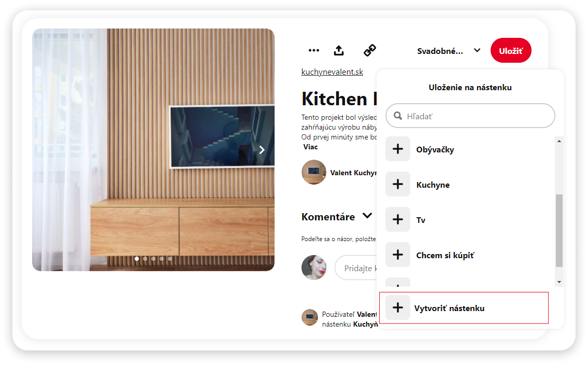Open the kuchynevalent.sk website link
This screenshot has width=588, height=365.
click(x=332, y=72)
